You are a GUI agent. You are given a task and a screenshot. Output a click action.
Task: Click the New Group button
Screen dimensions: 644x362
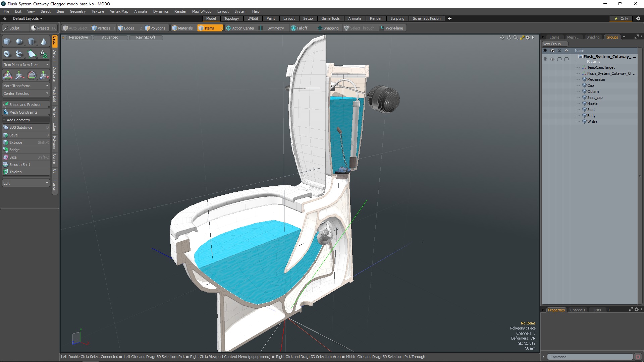pyautogui.click(x=555, y=44)
